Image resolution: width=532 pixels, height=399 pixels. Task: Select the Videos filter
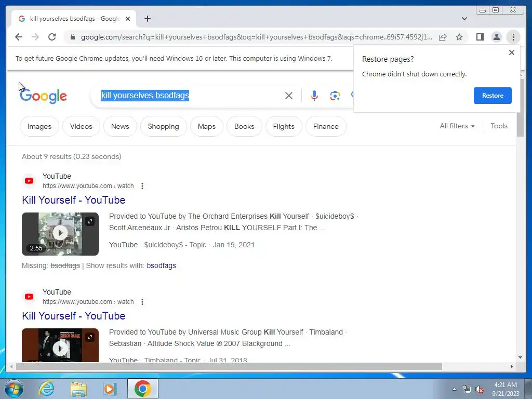(x=81, y=126)
